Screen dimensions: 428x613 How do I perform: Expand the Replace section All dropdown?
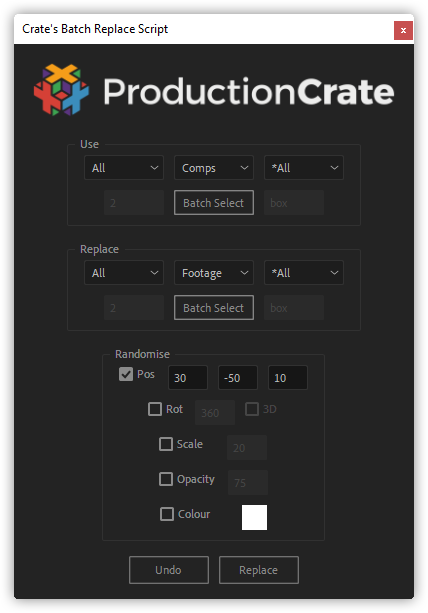point(124,272)
